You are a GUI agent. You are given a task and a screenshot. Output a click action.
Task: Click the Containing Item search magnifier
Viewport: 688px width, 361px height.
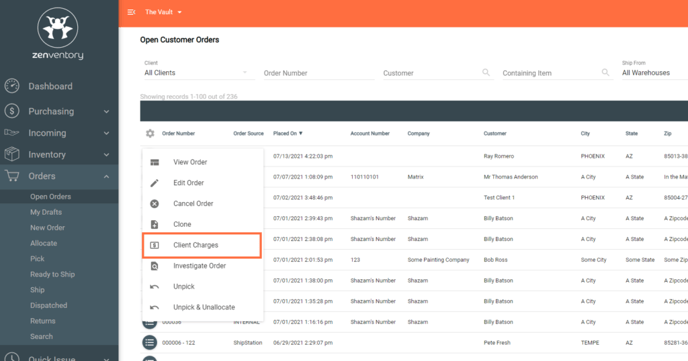click(x=605, y=72)
